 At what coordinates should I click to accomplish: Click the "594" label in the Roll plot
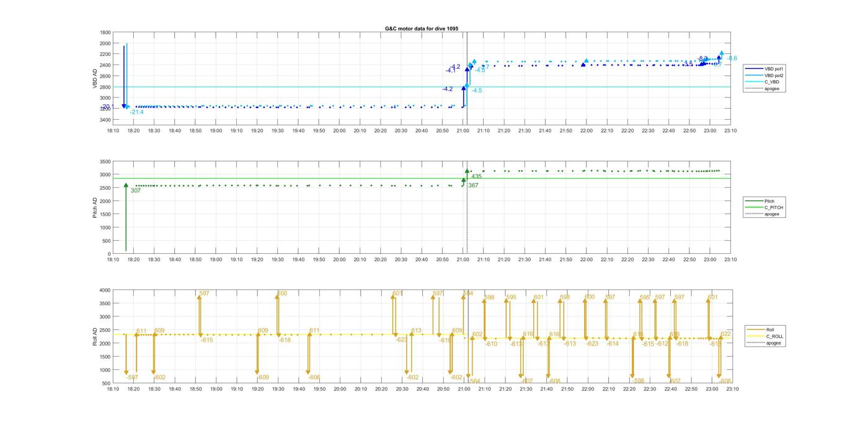tap(468, 293)
